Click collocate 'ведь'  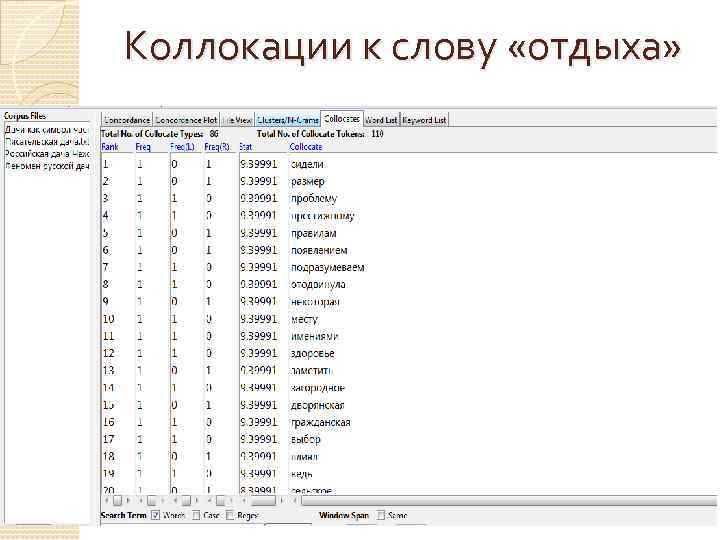[x=302, y=474]
